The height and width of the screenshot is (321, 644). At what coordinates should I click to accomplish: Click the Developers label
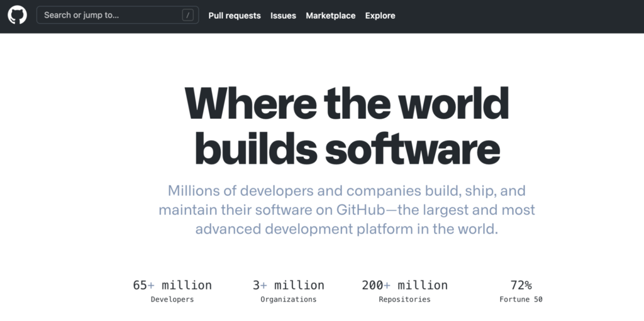pos(172,300)
